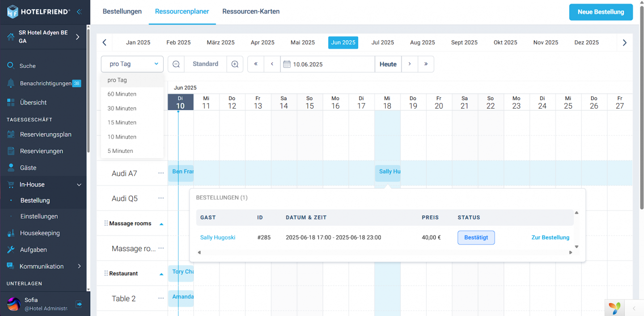The height and width of the screenshot is (316, 644).
Task: Select Mai 2025 month
Action: (303, 42)
